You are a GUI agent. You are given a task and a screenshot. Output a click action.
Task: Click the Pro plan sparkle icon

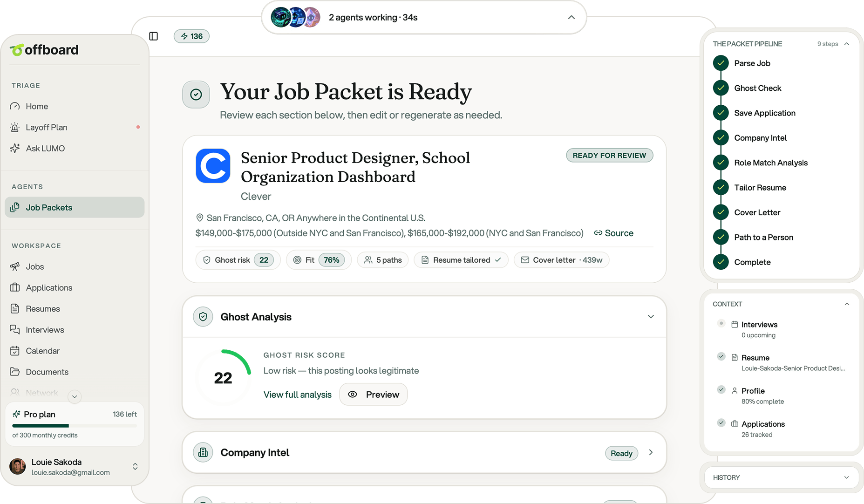[17, 414]
